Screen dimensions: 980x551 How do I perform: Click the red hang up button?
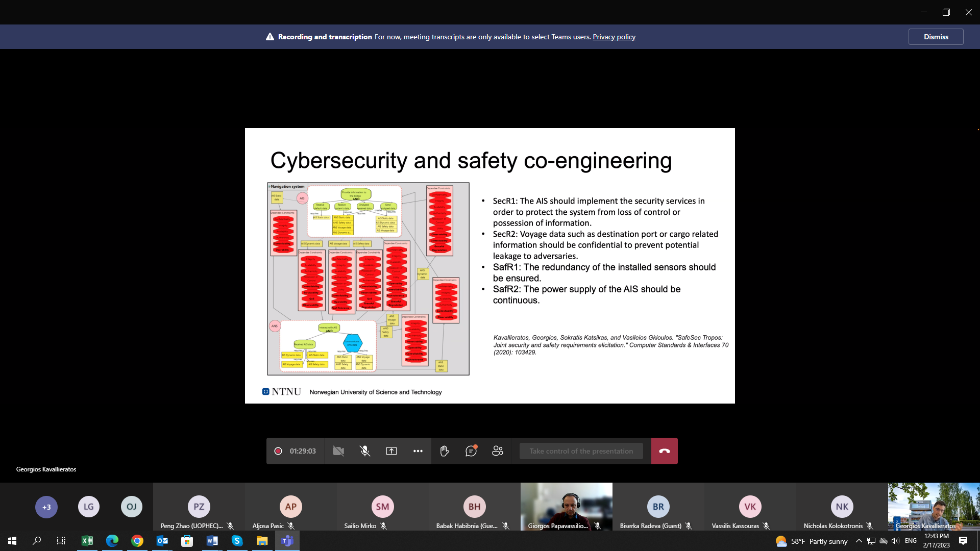pos(664,451)
